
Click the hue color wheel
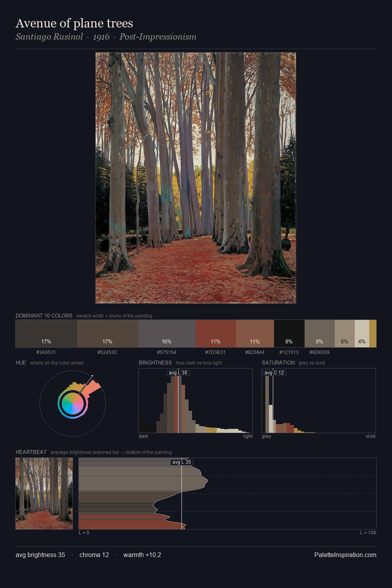tap(73, 403)
